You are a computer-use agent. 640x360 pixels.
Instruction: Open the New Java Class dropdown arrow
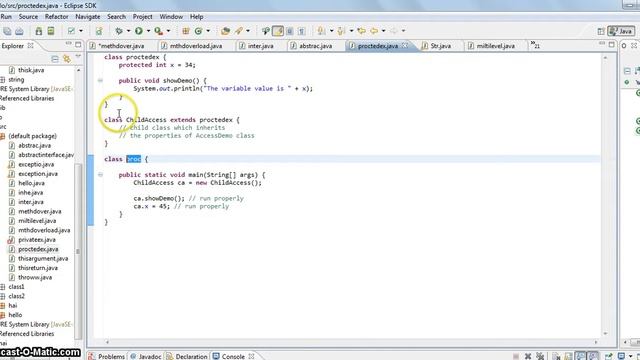pyautogui.click(x=208, y=31)
